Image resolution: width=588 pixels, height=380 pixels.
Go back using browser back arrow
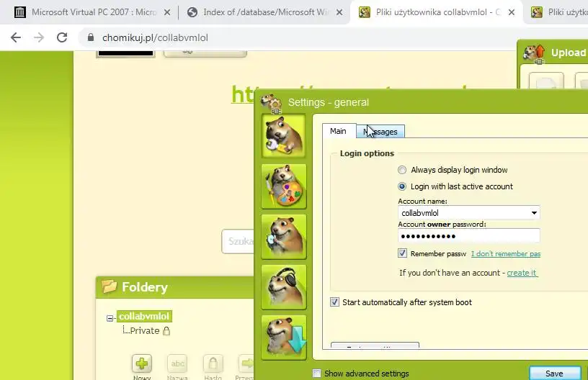(x=16, y=37)
